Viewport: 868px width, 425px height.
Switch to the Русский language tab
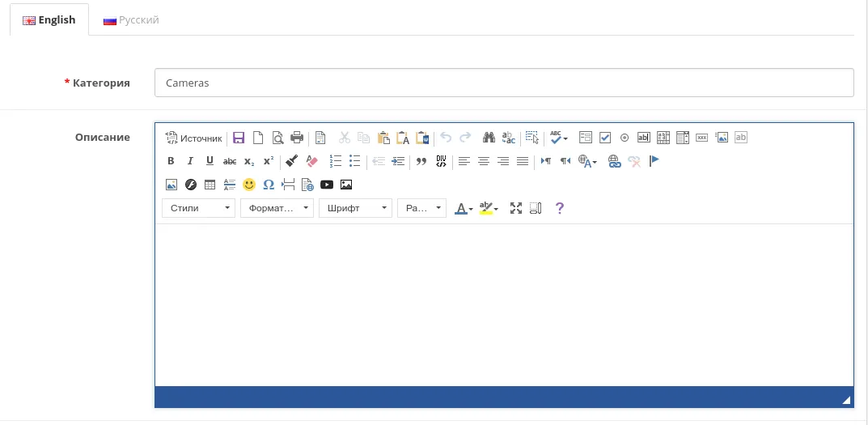[x=131, y=20]
